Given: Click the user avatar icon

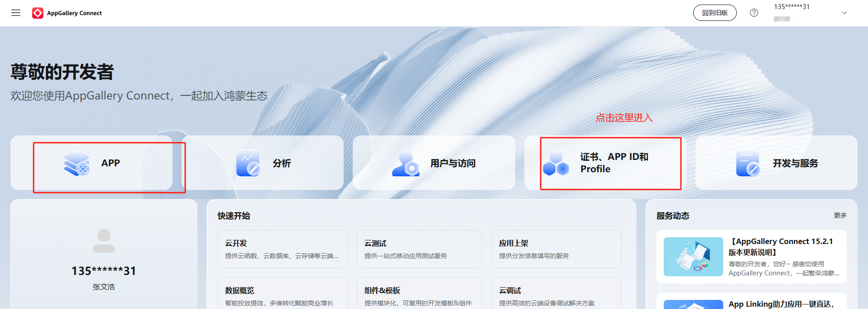Looking at the screenshot, I should pos(104,241).
